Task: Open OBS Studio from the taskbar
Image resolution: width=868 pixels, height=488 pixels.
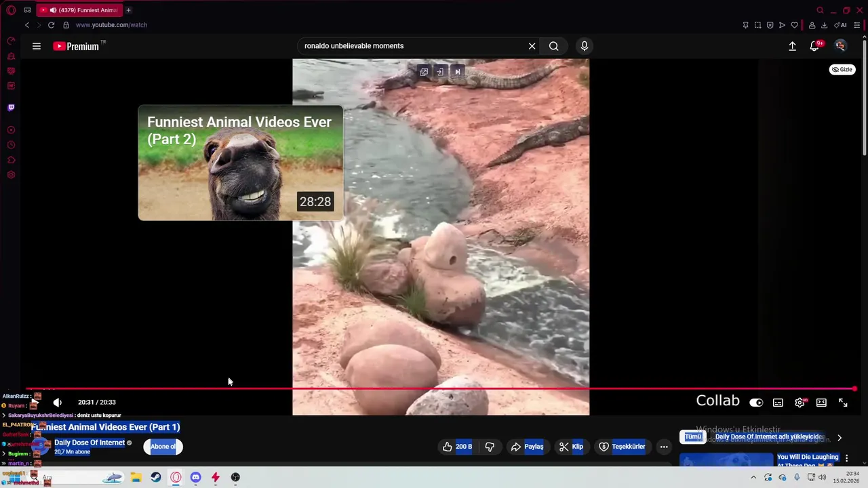Action: coord(235,477)
